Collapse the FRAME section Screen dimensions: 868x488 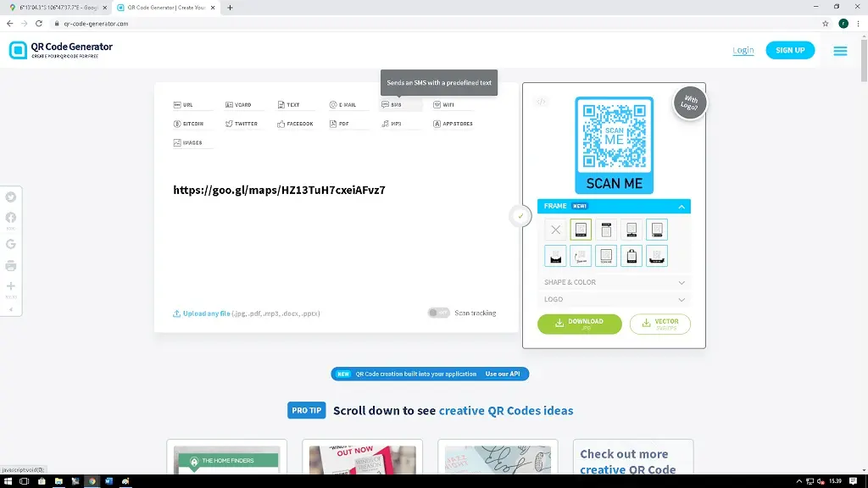(x=614, y=207)
